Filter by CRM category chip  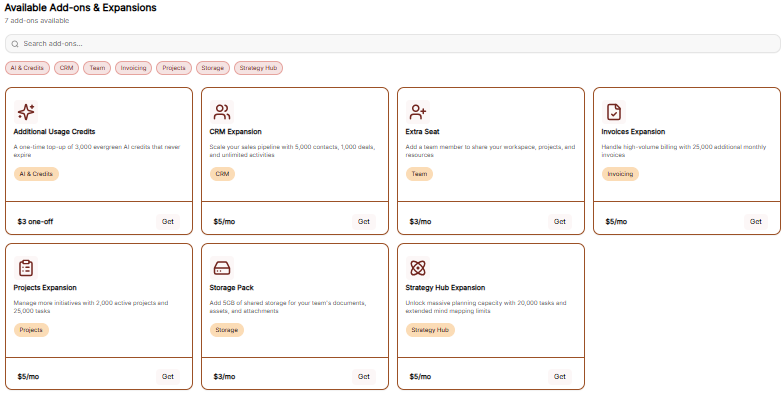(x=66, y=68)
